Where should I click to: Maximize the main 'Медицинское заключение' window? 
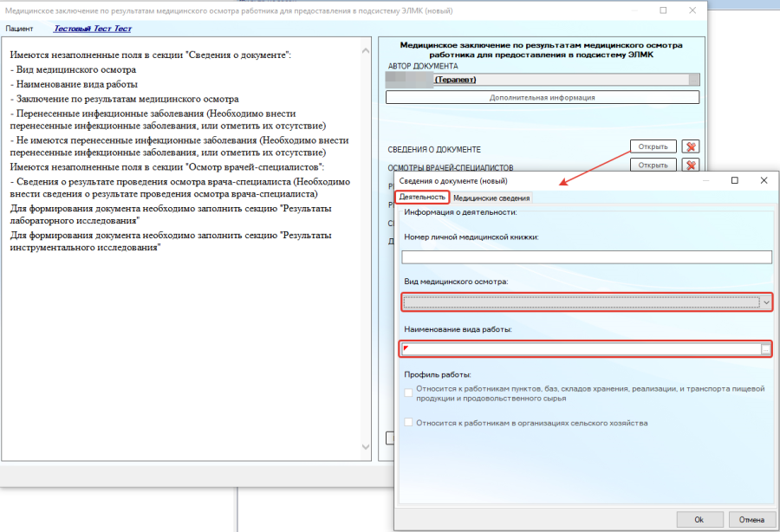(x=663, y=10)
